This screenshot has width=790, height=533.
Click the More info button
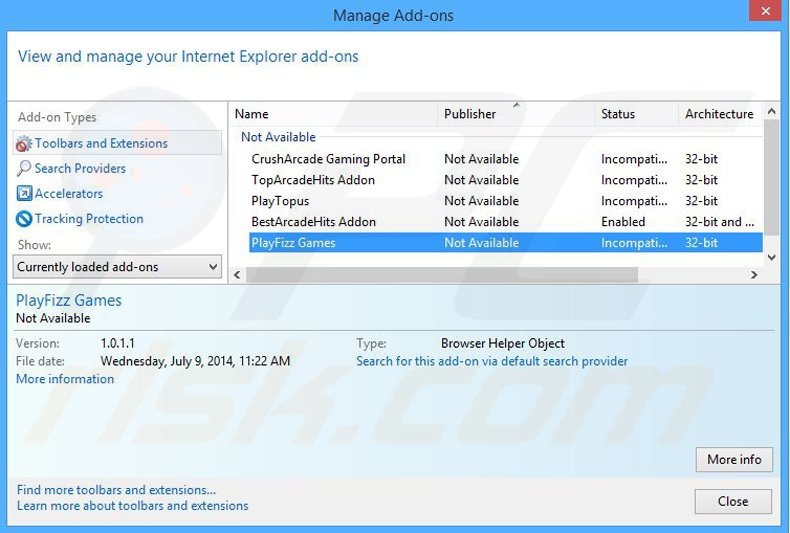click(734, 459)
